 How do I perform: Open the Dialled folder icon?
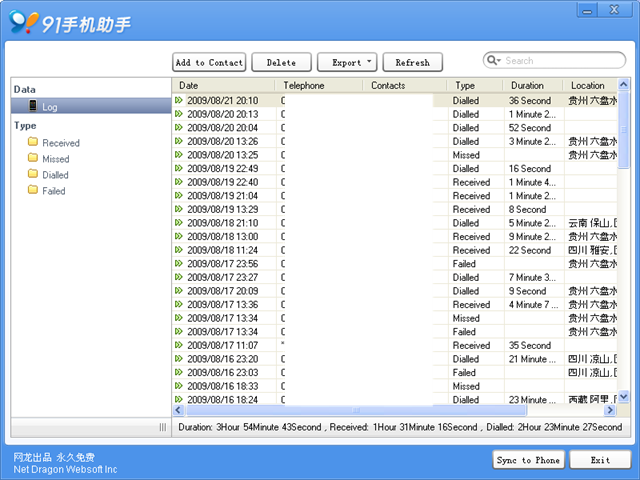pos(33,174)
